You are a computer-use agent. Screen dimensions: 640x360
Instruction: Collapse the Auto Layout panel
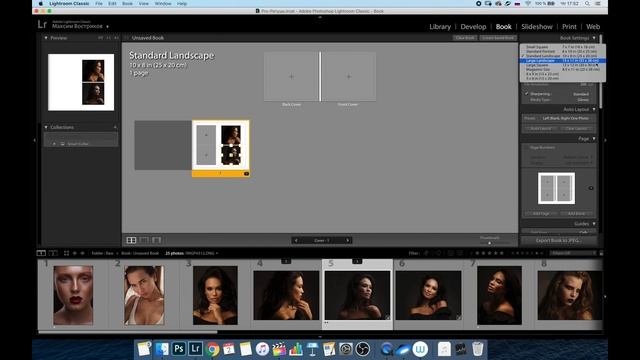594,109
